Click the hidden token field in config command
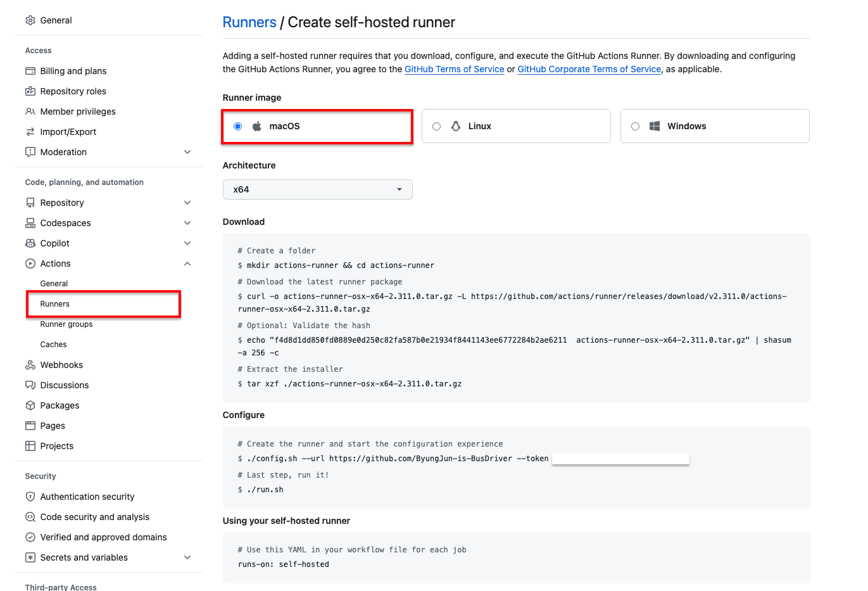Image resolution: width=868 pixels, height=591 pixels. [x=620, y=459]
